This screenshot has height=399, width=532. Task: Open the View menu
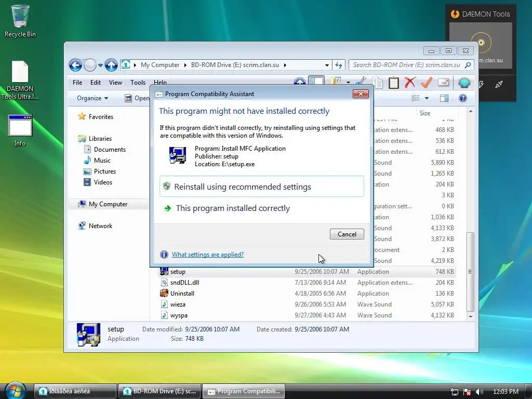point(115,83)
